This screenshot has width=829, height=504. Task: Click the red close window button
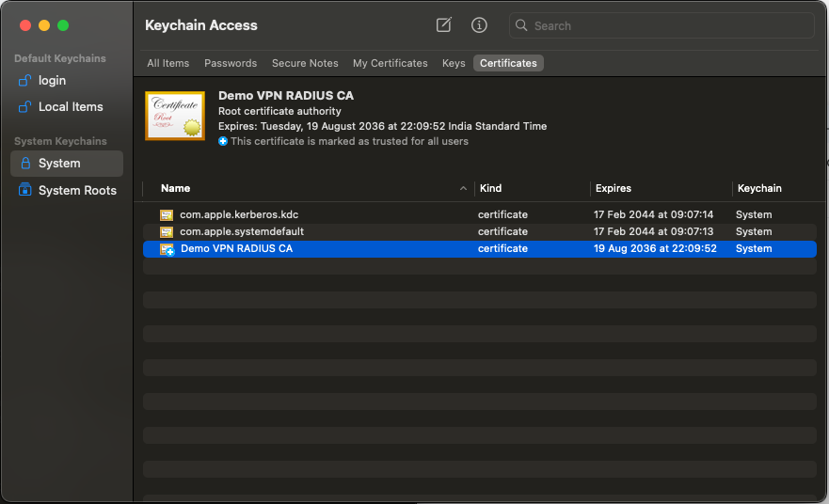pos(24,25)
